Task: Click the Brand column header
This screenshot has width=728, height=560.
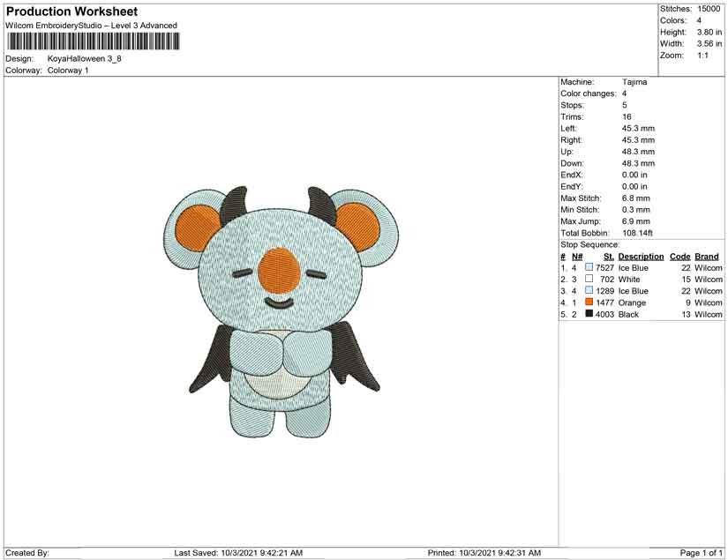Action: [707, 257]
